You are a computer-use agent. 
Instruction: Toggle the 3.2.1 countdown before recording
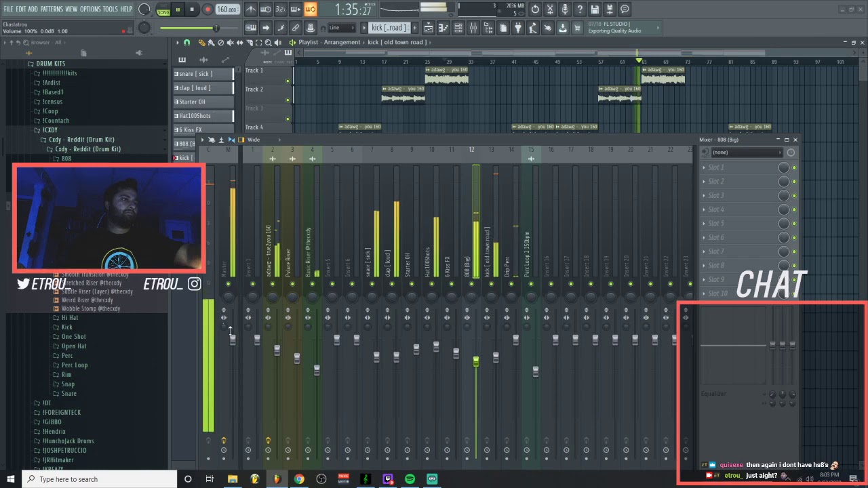[280, 9]
